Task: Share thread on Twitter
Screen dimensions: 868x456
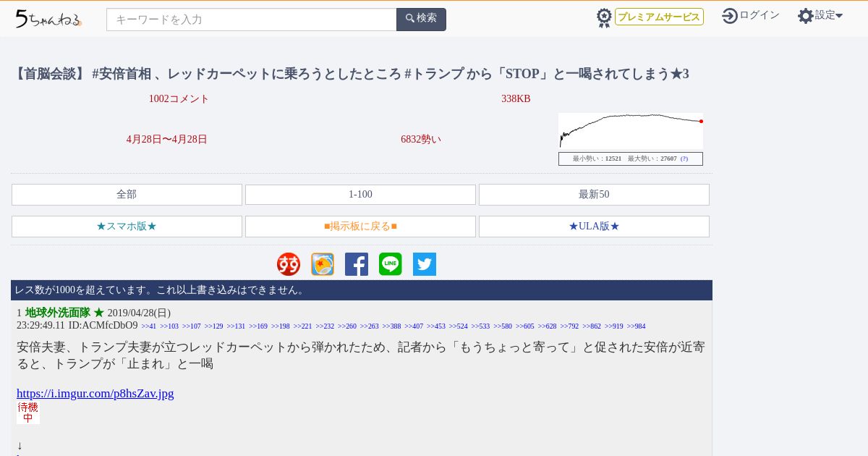Action: coord(425,264)
